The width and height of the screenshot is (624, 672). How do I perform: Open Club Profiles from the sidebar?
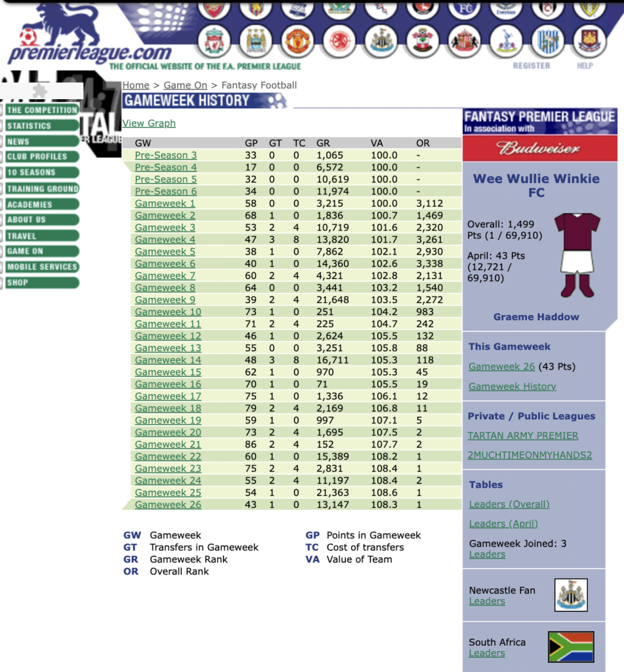click(39, 157)
